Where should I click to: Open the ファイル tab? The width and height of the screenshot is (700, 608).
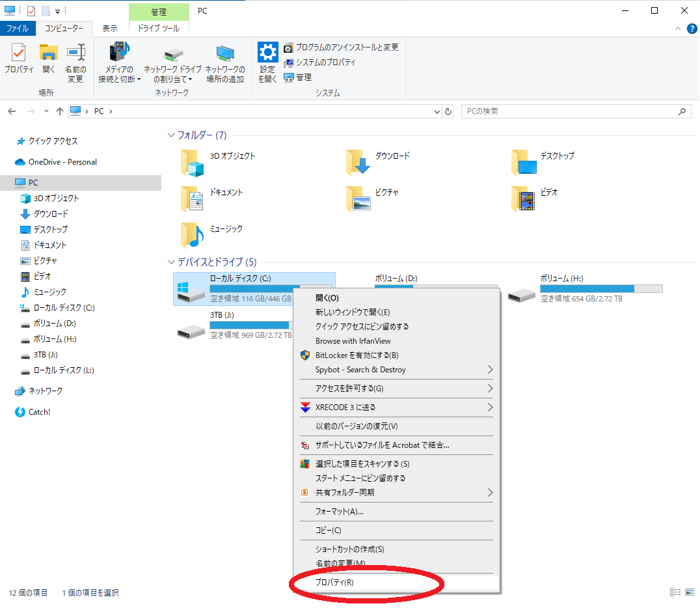(17, 29)
